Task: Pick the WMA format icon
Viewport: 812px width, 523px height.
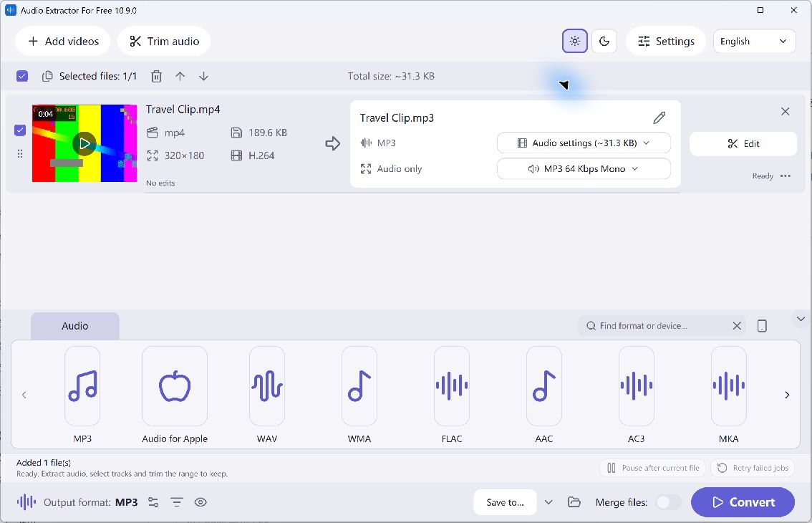Action: pos(359,386)
